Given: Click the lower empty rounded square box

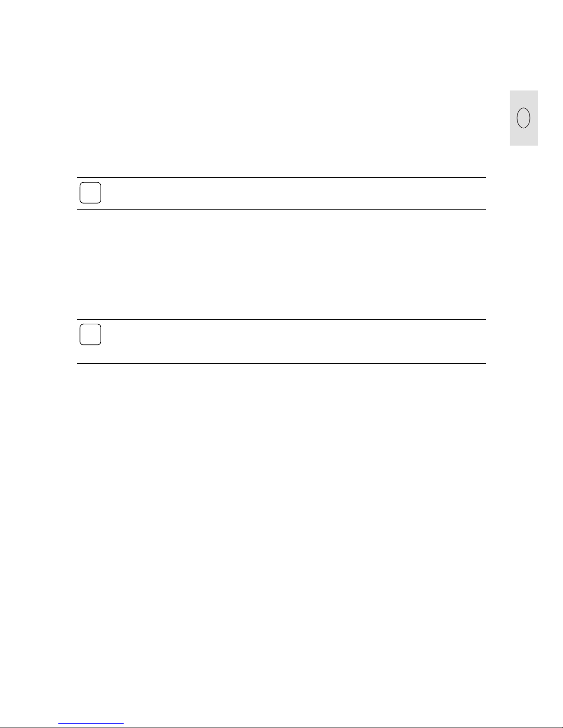Looking at the screenshot, I should [90, 334].
